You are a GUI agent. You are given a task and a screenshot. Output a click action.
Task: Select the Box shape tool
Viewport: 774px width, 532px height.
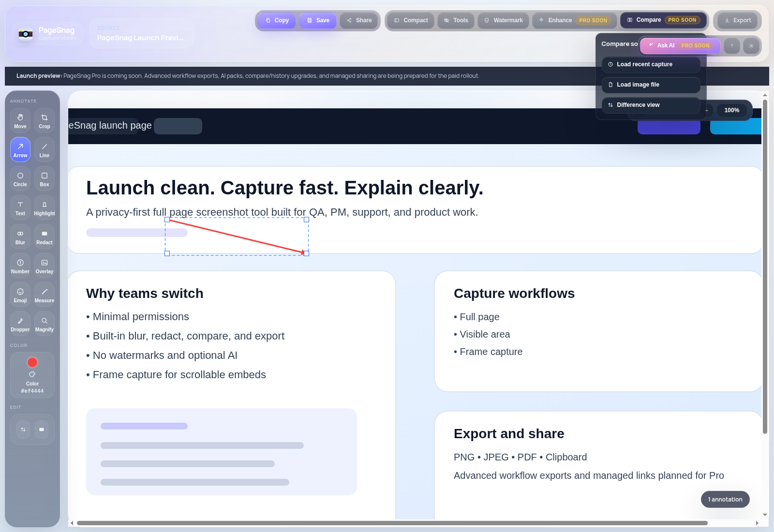click(45, 178)
